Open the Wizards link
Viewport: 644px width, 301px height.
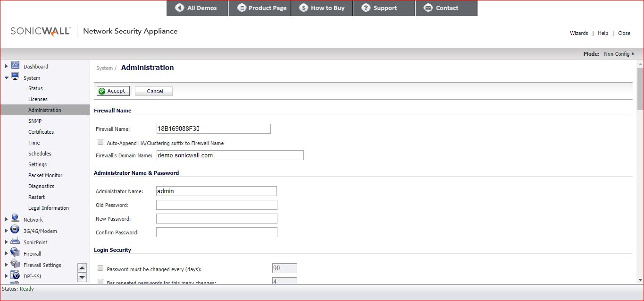[x=579, y=33]
